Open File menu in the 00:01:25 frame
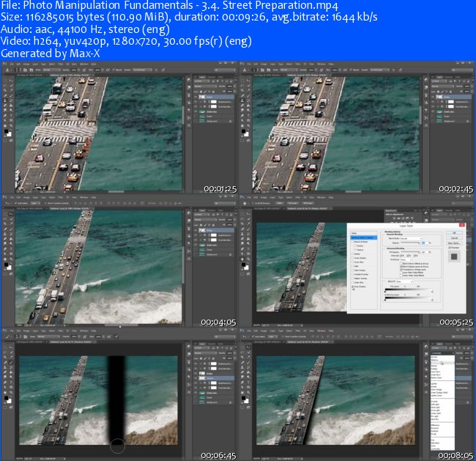This screenshot has height=461, width=476. click(12, 64)
